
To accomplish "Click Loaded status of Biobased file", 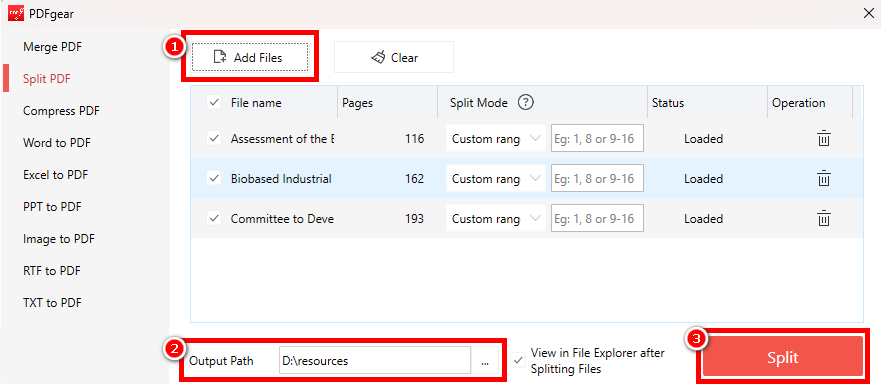I will 703,178.
